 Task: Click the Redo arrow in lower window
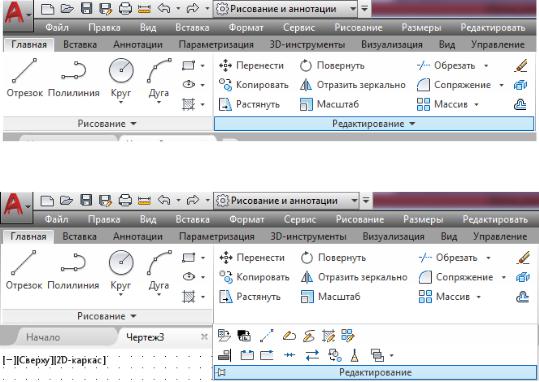coord(193,200)
